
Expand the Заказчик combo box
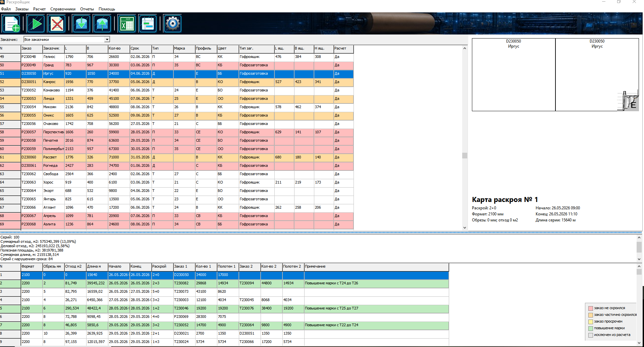click(x=107, y=40)
